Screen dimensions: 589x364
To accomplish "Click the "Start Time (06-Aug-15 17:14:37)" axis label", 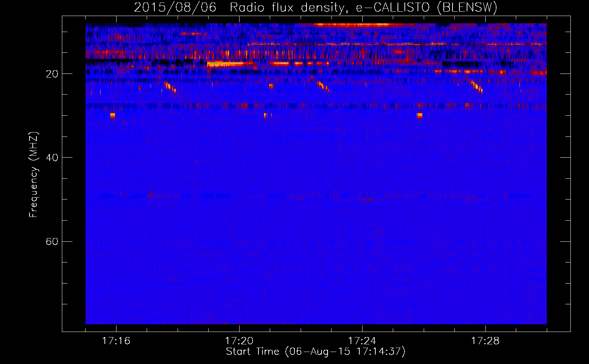I will [x=316, y=352].
